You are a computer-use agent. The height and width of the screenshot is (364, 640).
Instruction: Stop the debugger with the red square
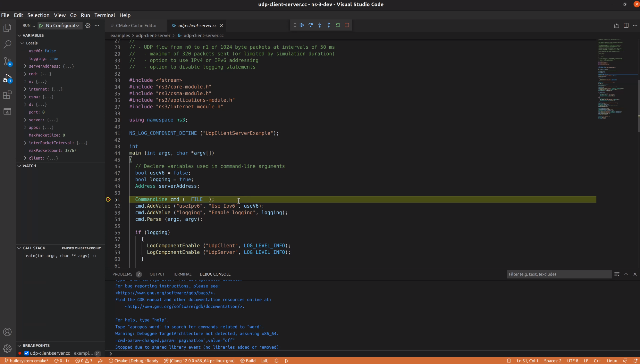[x=347, y=25]
